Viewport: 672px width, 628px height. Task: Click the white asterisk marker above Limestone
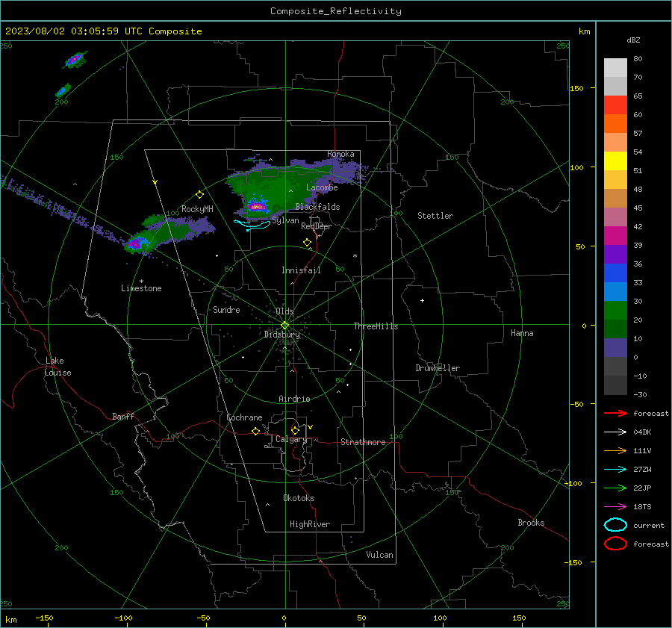(141, 282)
